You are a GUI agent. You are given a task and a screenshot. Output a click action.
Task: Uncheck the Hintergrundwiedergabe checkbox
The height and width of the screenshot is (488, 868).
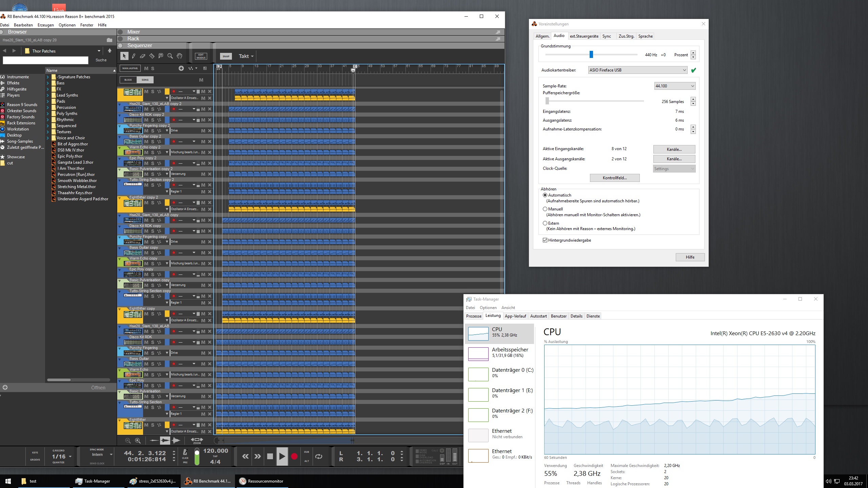[x=545, y=240]
